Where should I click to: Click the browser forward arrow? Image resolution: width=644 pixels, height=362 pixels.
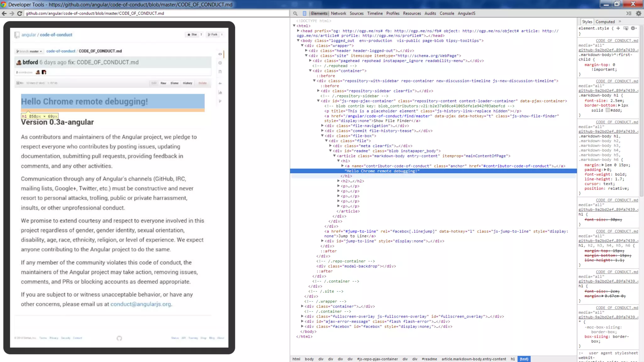[x=12, y=14]
